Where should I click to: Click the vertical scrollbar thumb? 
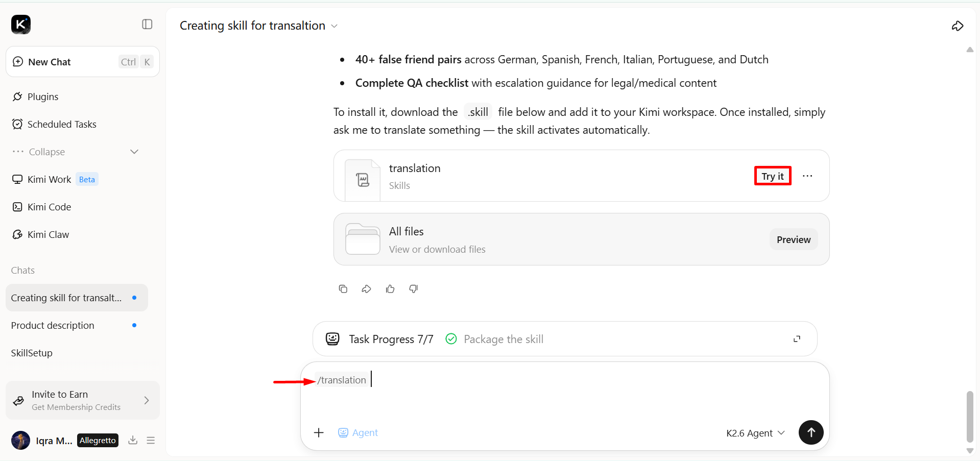(970, 417)
